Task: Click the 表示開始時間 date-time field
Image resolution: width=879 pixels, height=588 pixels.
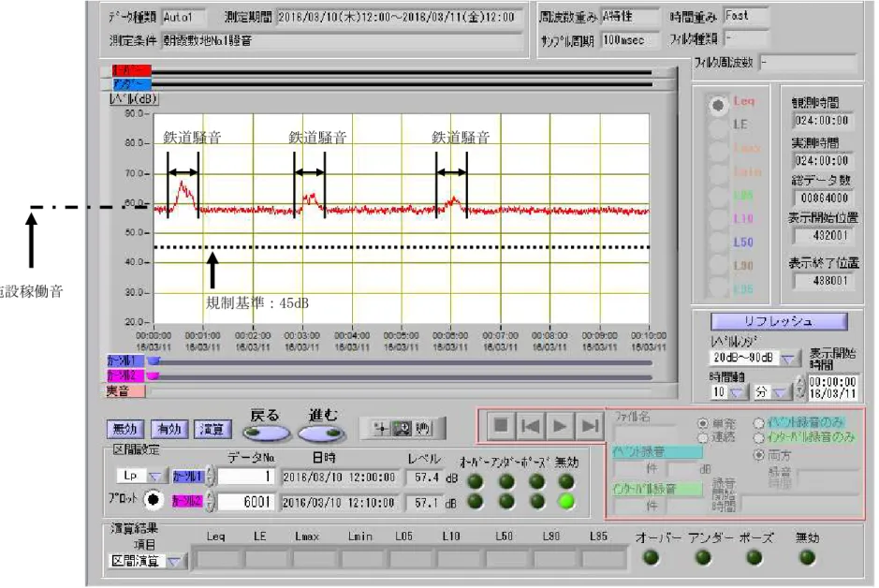Action: 832,388
